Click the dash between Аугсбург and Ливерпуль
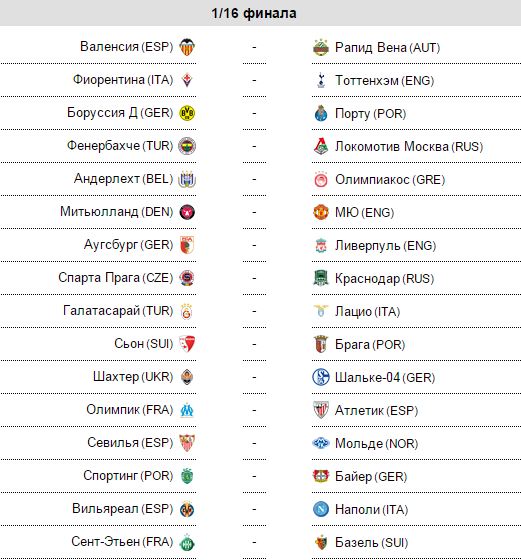The image size is (521, 560). 254,245
